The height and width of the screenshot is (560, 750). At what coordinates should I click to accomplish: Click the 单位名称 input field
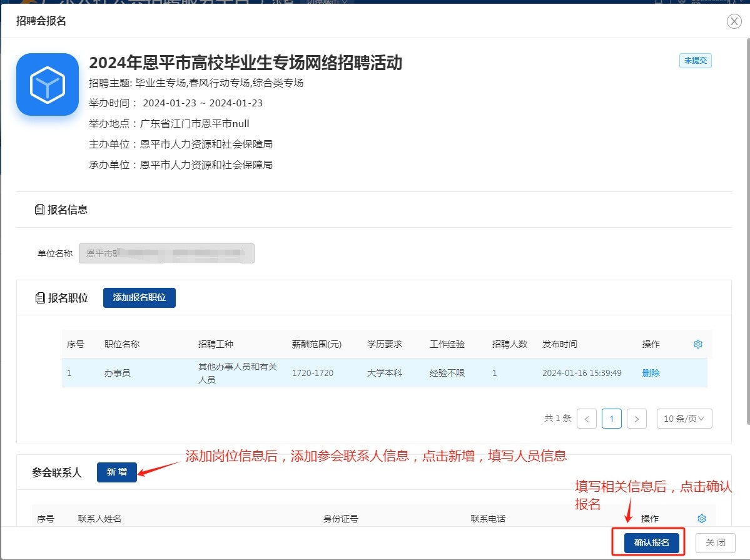coord(166,253)
